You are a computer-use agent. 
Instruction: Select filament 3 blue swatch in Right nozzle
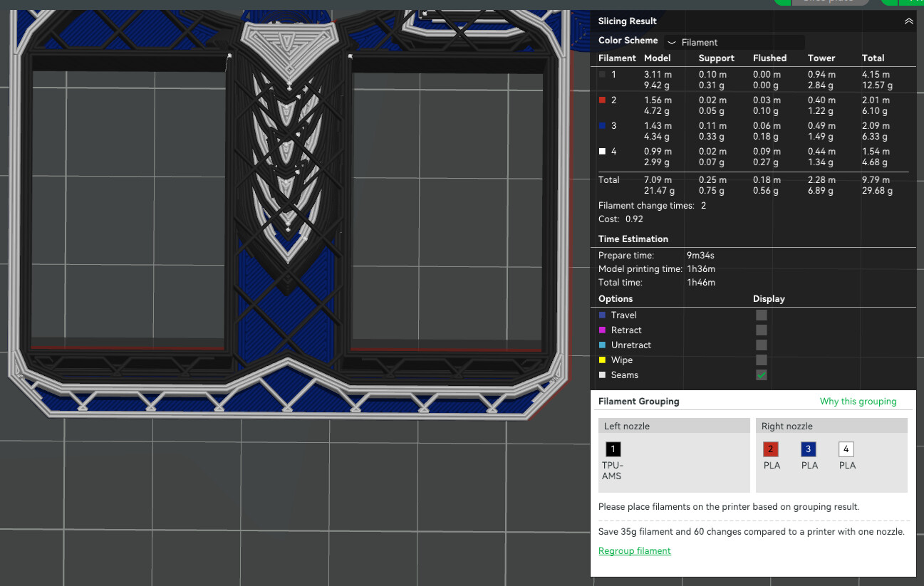pos(809,449)
